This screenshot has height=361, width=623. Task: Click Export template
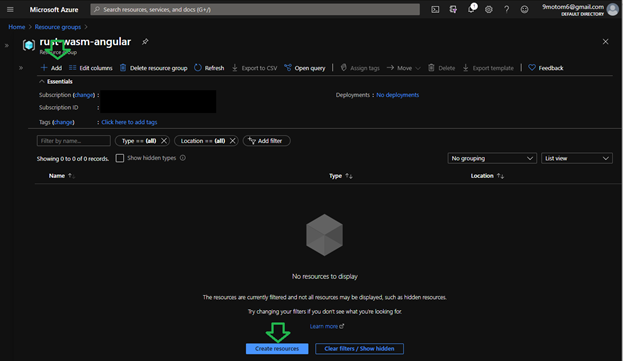coord(488,68)
